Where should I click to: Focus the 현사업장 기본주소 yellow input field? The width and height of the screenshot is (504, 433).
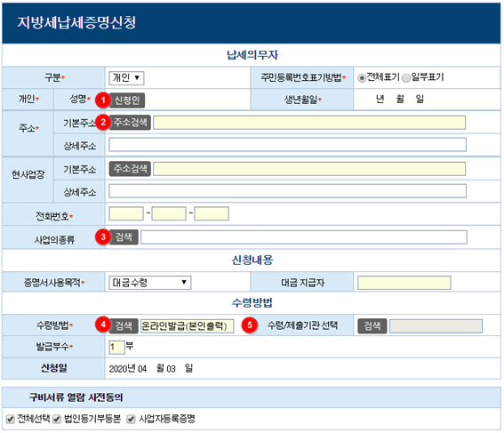coord(309,169)
